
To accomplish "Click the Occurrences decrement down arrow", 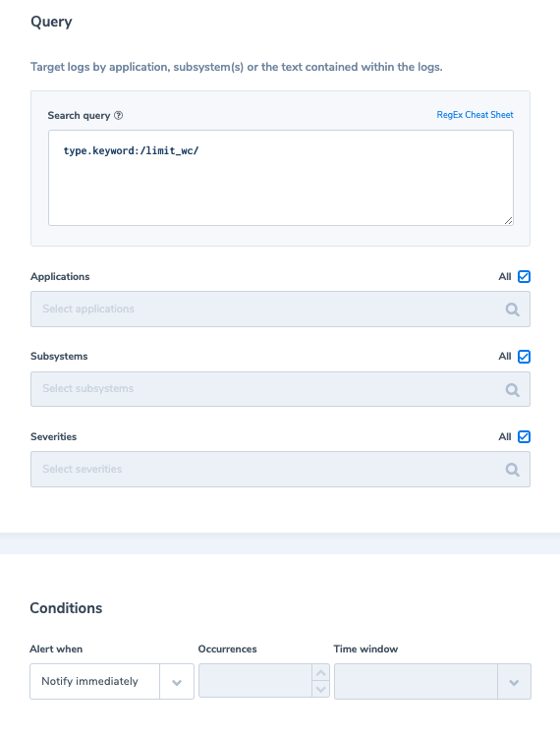I will coord(321,689).
